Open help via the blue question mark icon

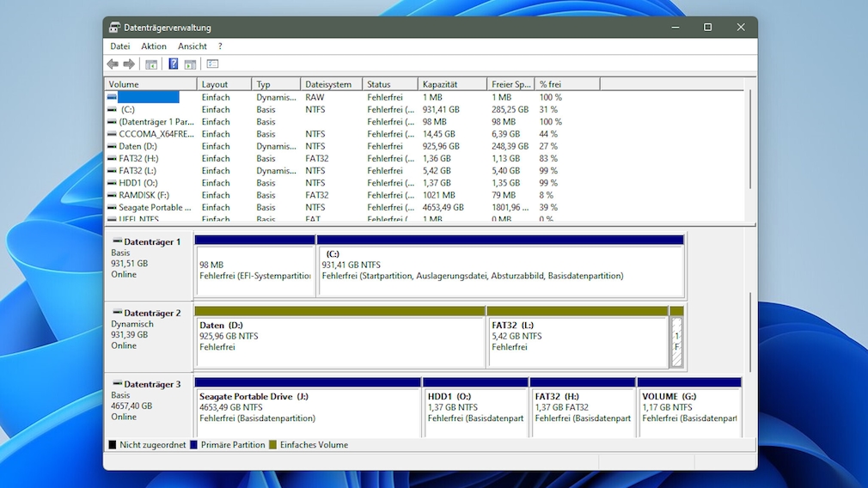click(x=173, y=64)
